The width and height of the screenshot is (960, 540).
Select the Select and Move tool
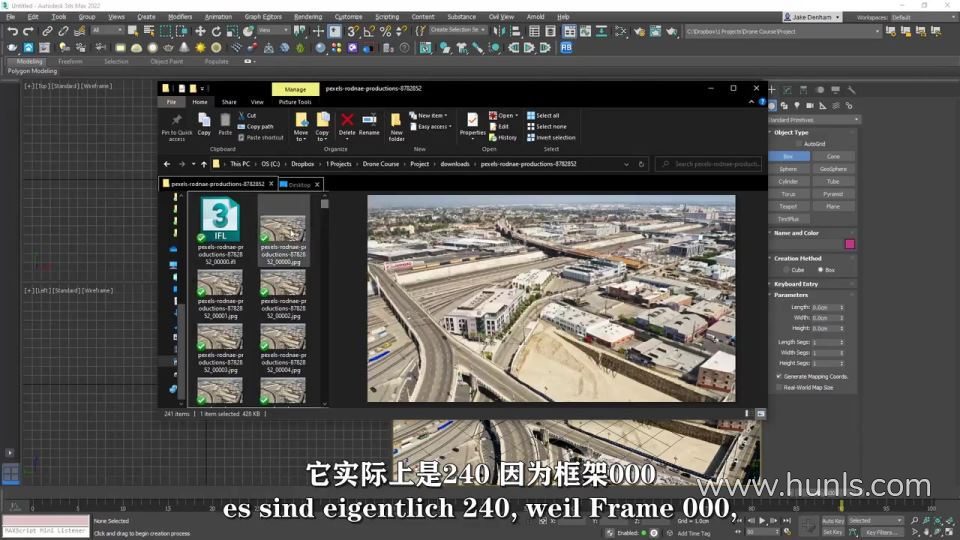point(200,31)
